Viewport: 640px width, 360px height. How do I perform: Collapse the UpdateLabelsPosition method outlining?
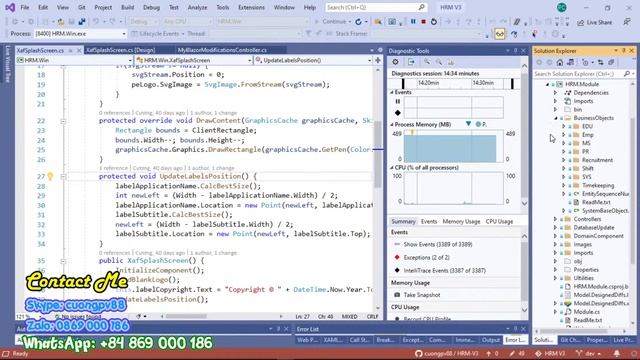(x=63, y=177)
